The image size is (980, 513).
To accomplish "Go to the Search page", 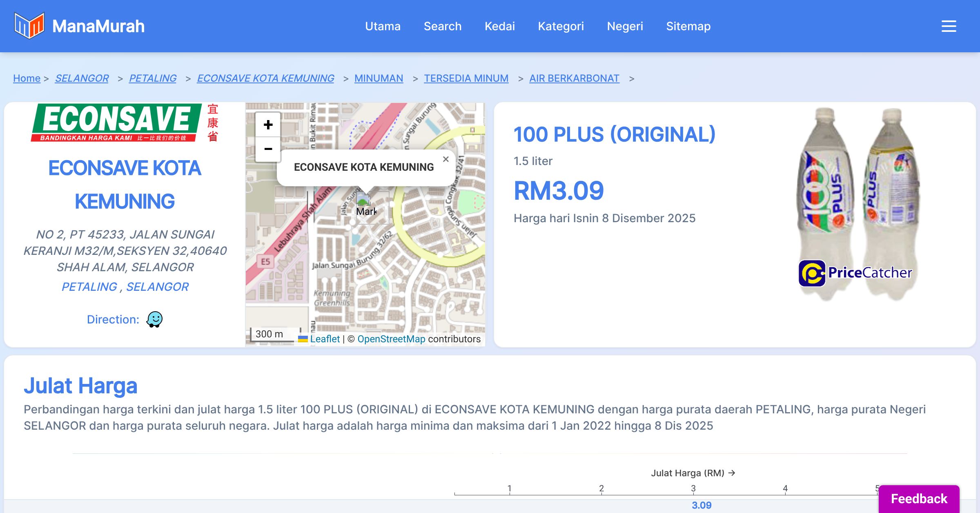I will (x=442, y=26).
